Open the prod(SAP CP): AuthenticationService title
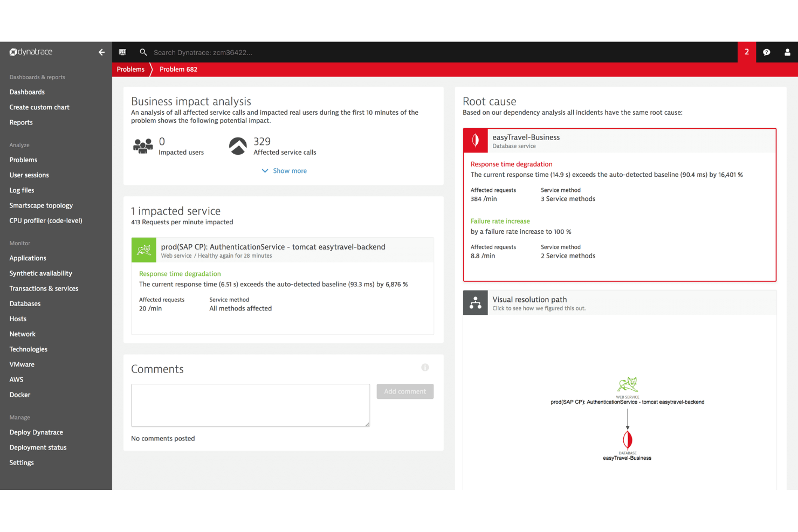The width and height of the screenshot is (798, 532). (273, 247)
